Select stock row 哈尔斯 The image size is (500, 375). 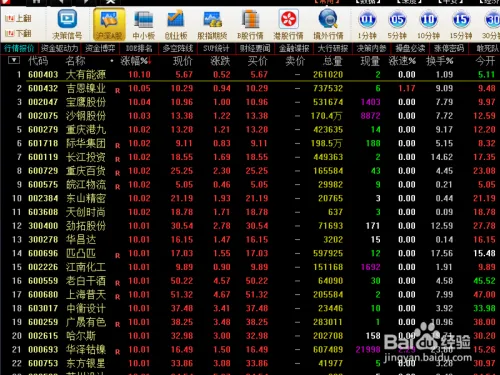[x=250, y=336]
